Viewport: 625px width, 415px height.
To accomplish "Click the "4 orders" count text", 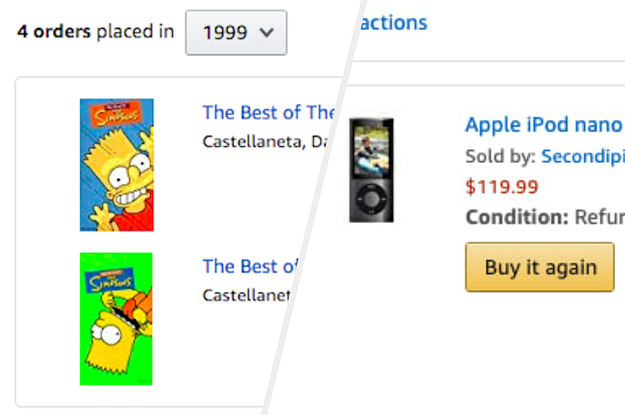I will point(54,31).
